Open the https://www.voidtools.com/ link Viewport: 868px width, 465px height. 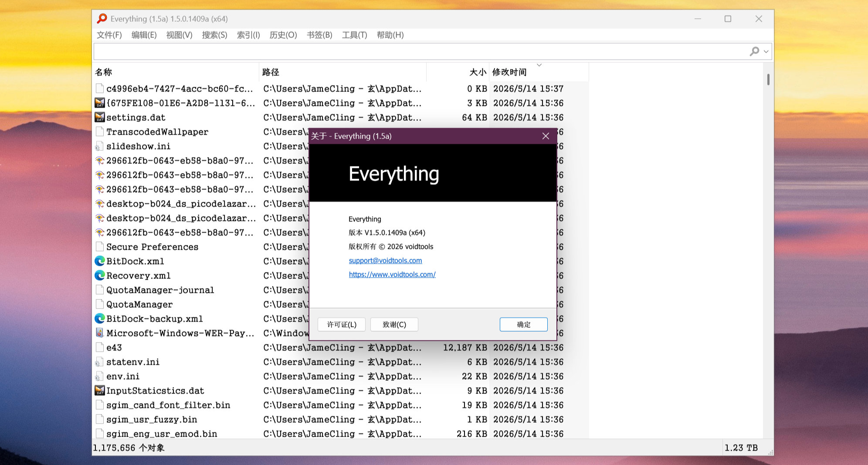[x=392, y=275]
